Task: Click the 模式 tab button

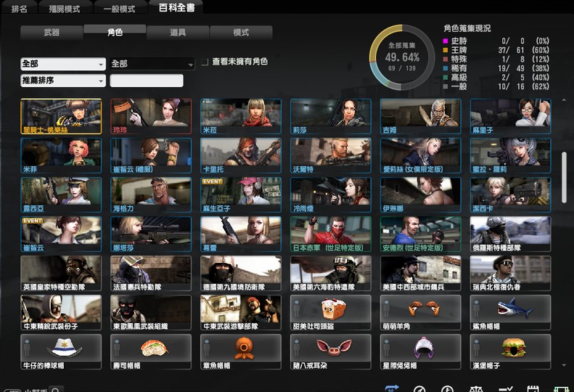Action: pyautogui.click(x=241, y=33)
